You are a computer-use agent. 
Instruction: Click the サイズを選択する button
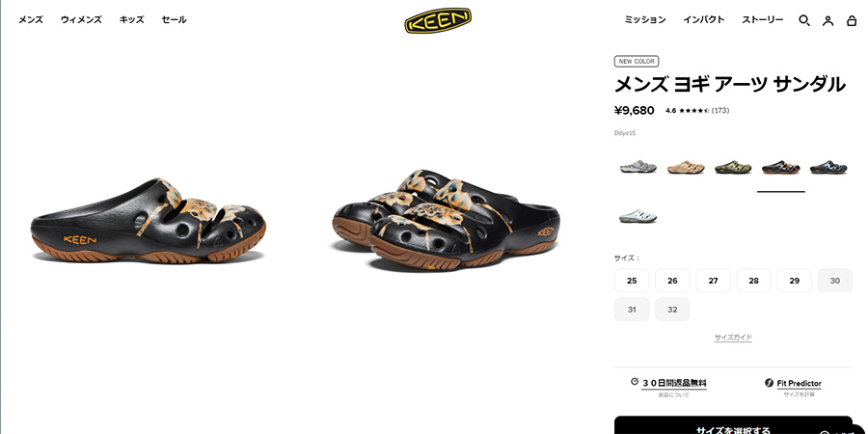(733, 428)
